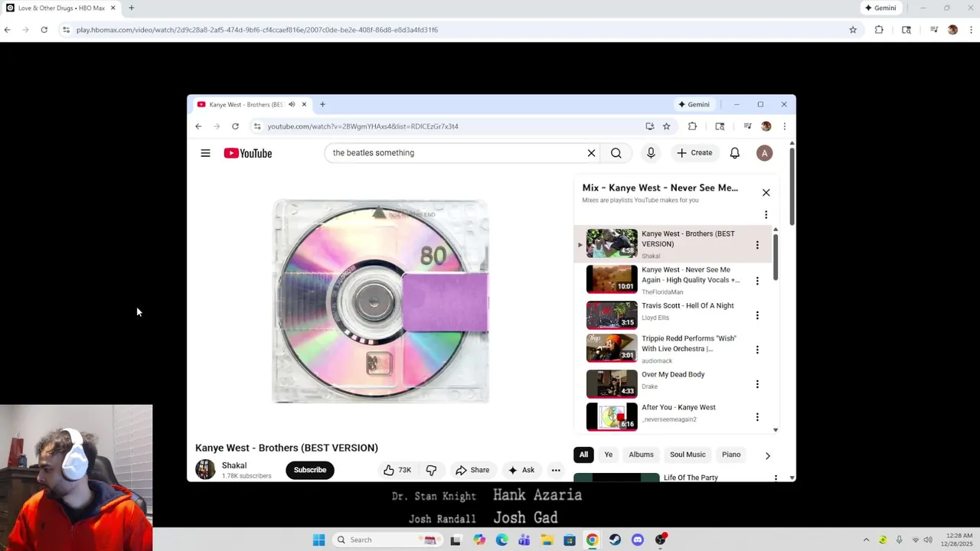Image resolution: width=980 pixels, height=551 pixels.
Task: Like the Brothers video (73K)
Action: click(x=397, y=470)
